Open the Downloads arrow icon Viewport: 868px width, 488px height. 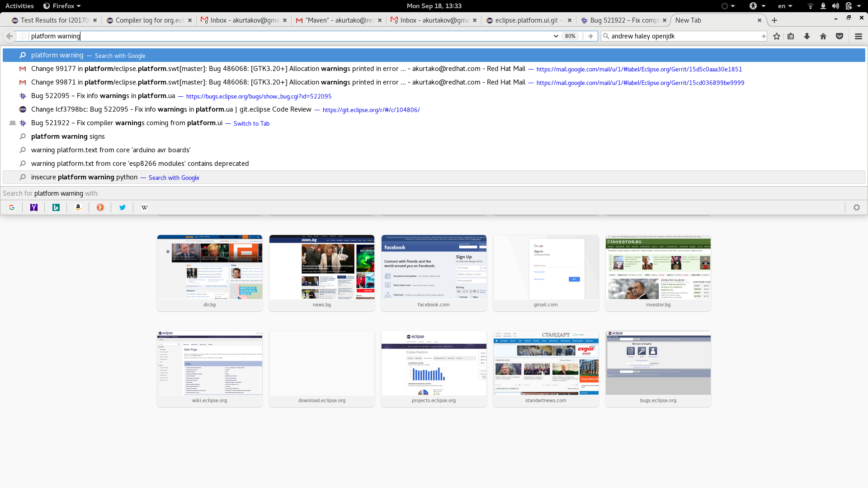coord(807,36)
